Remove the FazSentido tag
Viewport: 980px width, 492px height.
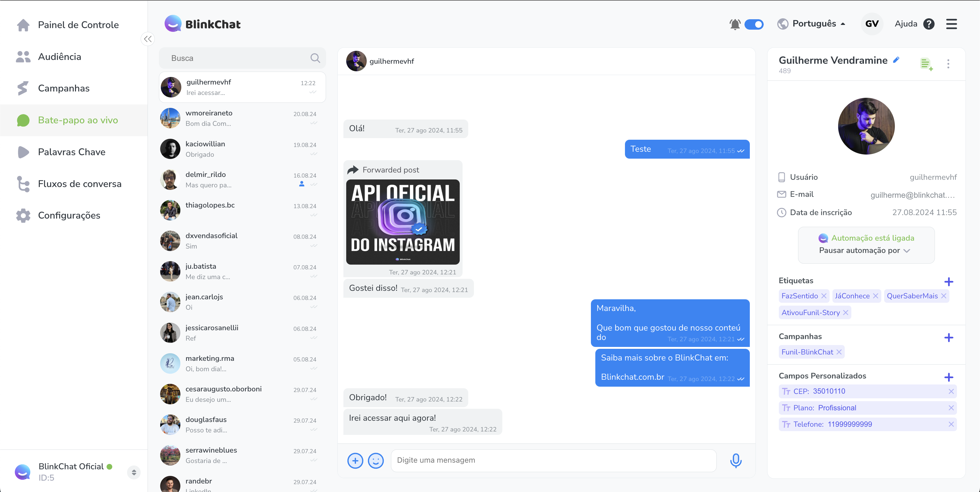tap(824, 296)
